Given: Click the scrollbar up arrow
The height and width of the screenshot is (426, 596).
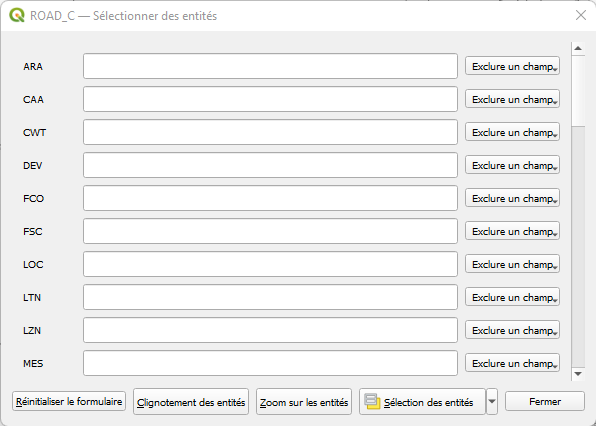Looking at the screenshot, I should point(578,48).
